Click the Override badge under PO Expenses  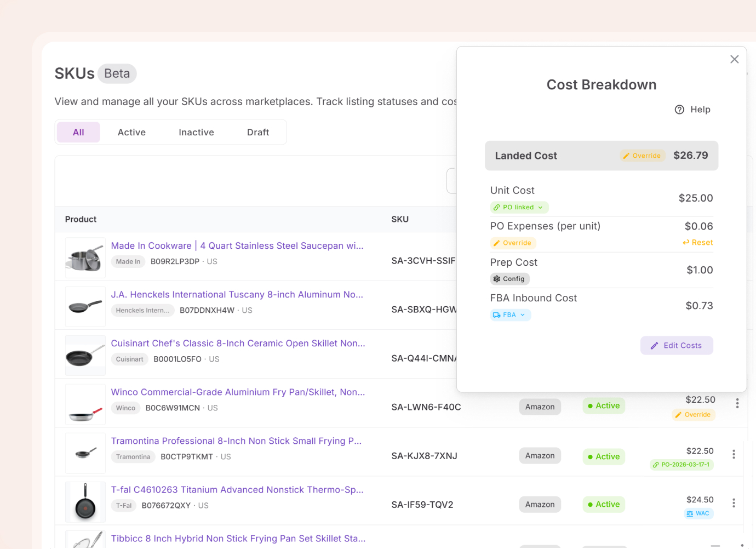pos(513,243)
